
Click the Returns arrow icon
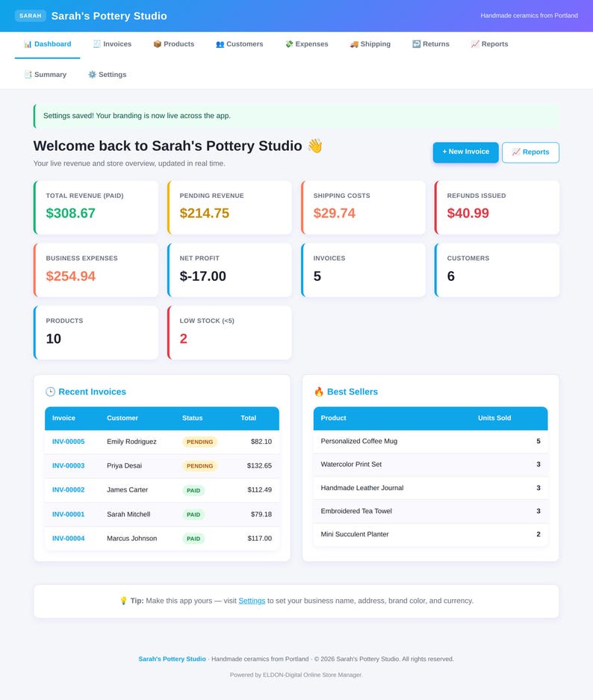[x=416, y=44]
